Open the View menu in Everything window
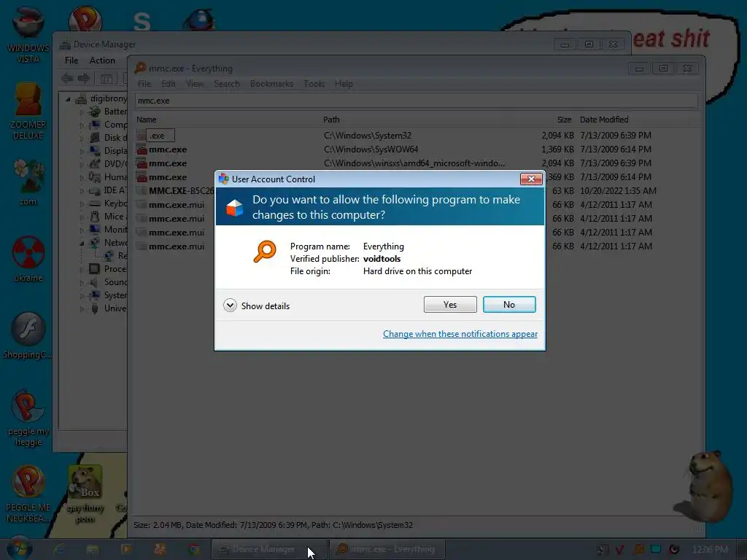Screen dimensions: 747x560 [x=195, y=84]
